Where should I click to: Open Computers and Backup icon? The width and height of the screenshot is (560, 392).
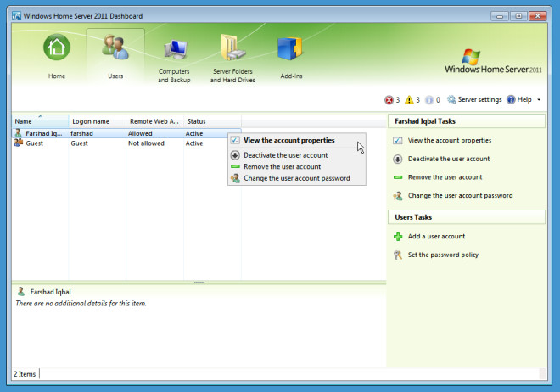point(176,49)
